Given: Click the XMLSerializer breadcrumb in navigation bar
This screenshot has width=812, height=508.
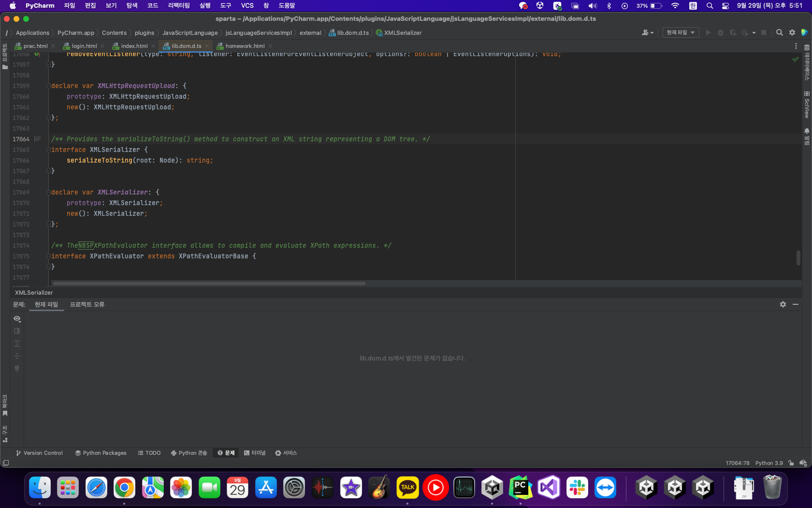Looking at the screenshot, I should (399, 33).
